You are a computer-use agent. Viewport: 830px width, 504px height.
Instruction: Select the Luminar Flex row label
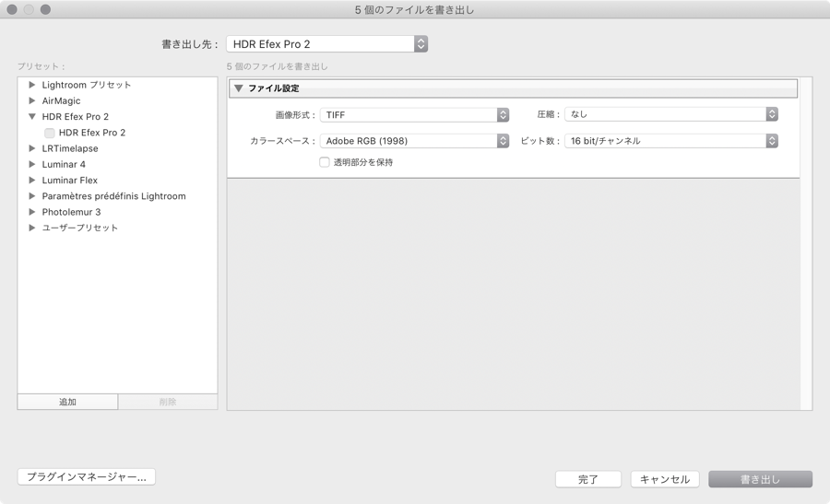(x=70, y=180)
